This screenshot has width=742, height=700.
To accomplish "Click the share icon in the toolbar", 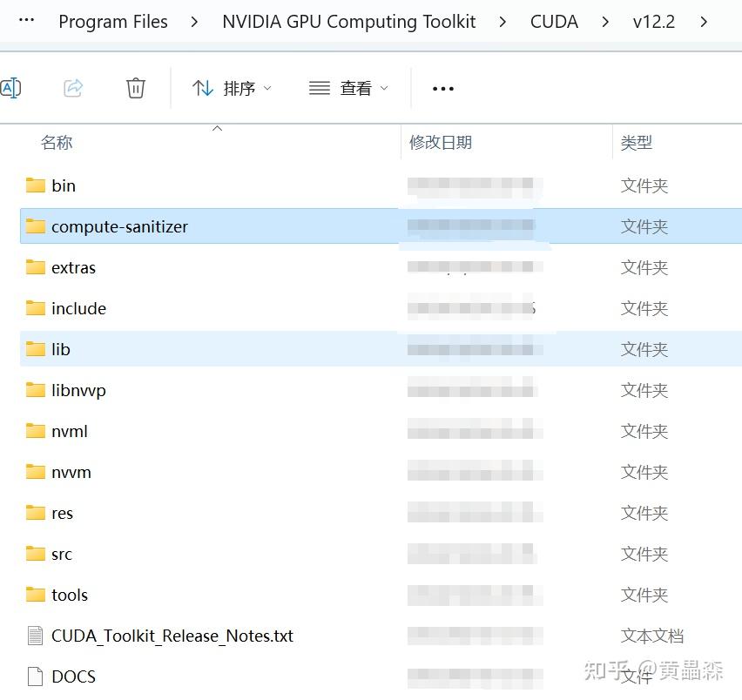I will pyautogui.click(x=72, y=87).
